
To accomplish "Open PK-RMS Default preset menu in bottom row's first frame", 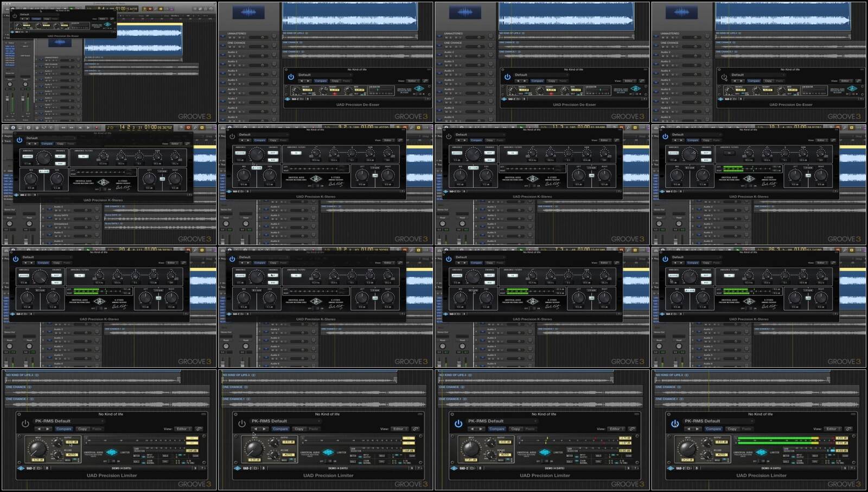I will [68, 421].
